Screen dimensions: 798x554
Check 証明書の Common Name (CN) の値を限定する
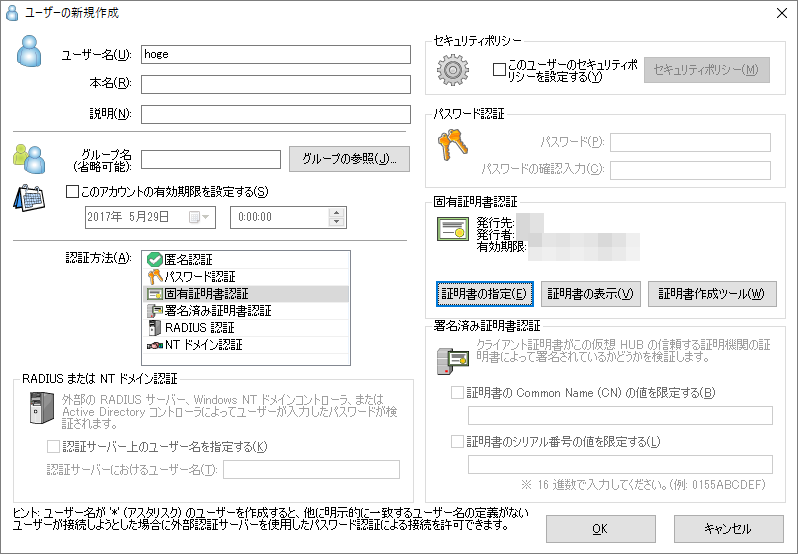pyautogui.click(x=458, y=393)
